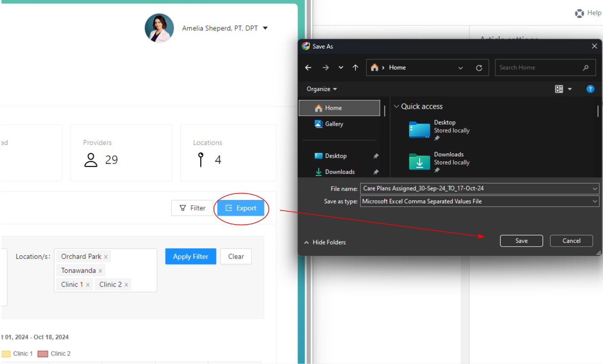Collapse the Quick access section
The image size is (603, 364).
[x=396, y=106]
